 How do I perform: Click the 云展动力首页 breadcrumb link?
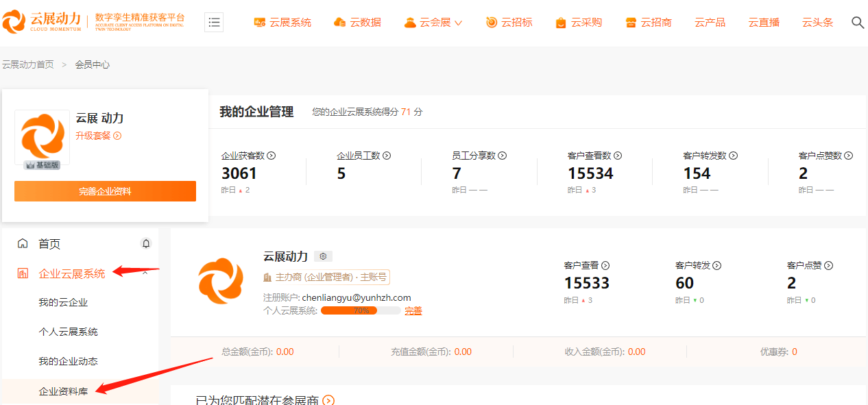27,64
